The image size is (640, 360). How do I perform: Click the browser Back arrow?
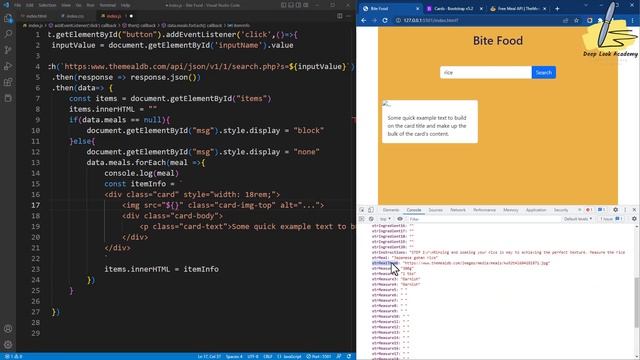pyautogui.click(x=364, y=20)
